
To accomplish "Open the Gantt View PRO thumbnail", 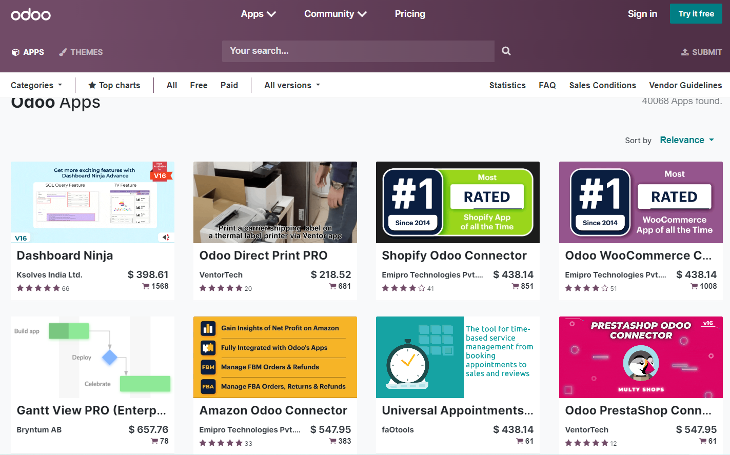I will click(93, 357).
